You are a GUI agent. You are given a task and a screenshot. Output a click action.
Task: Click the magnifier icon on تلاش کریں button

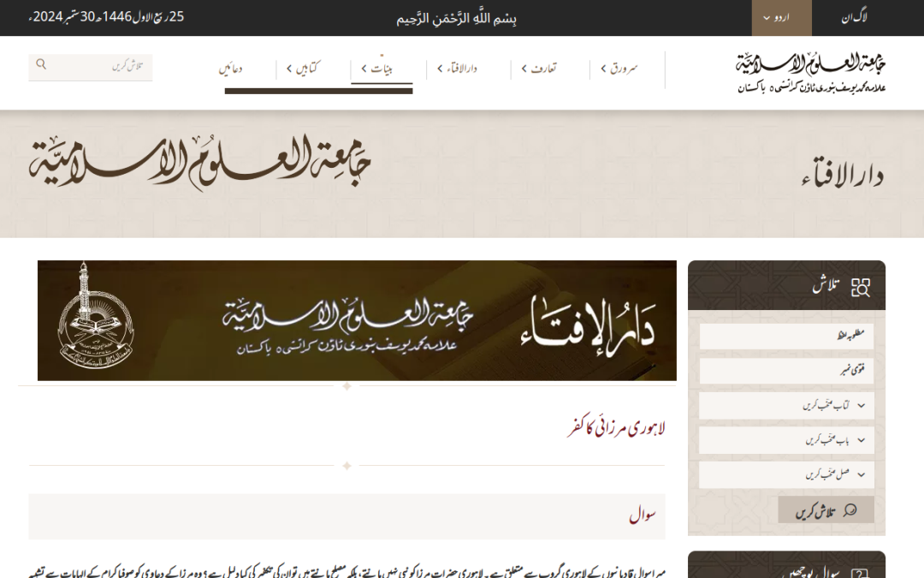[850, 510]
